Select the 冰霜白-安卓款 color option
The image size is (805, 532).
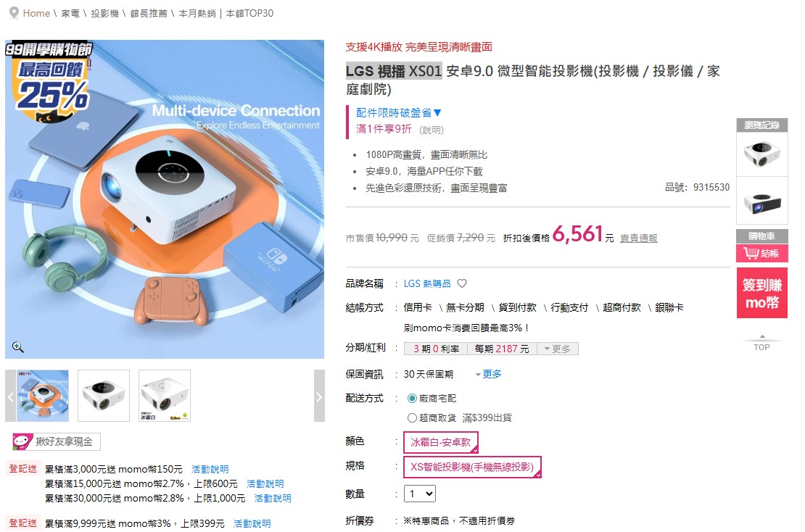tap(441, 442)
